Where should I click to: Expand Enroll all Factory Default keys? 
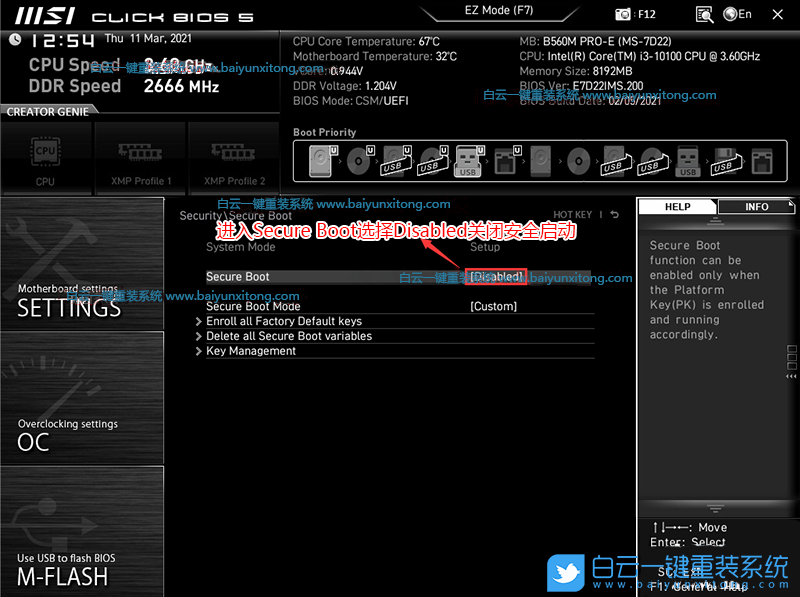pyautogui.click(x=283, y=322)
